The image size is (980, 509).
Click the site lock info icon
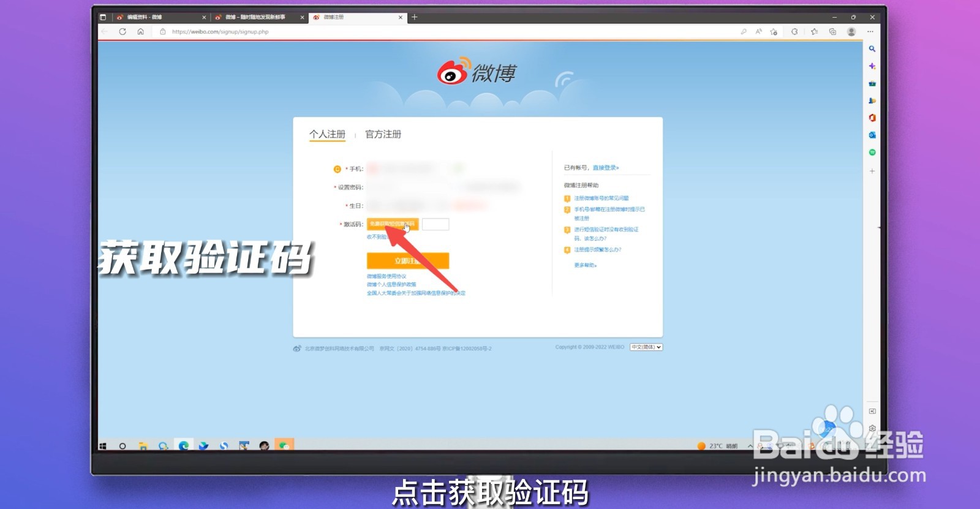tap(162, 31)
